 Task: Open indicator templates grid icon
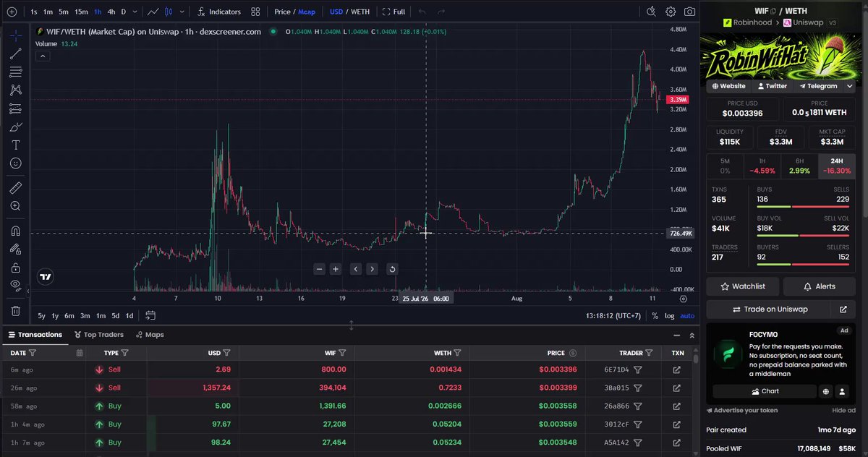coord(255,12)
